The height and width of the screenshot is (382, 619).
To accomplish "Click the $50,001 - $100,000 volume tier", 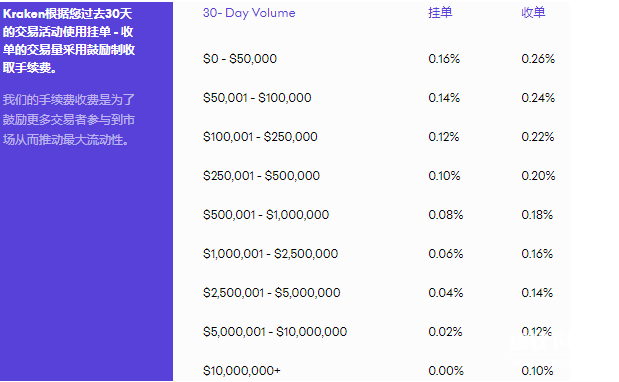I will (257, 98).
